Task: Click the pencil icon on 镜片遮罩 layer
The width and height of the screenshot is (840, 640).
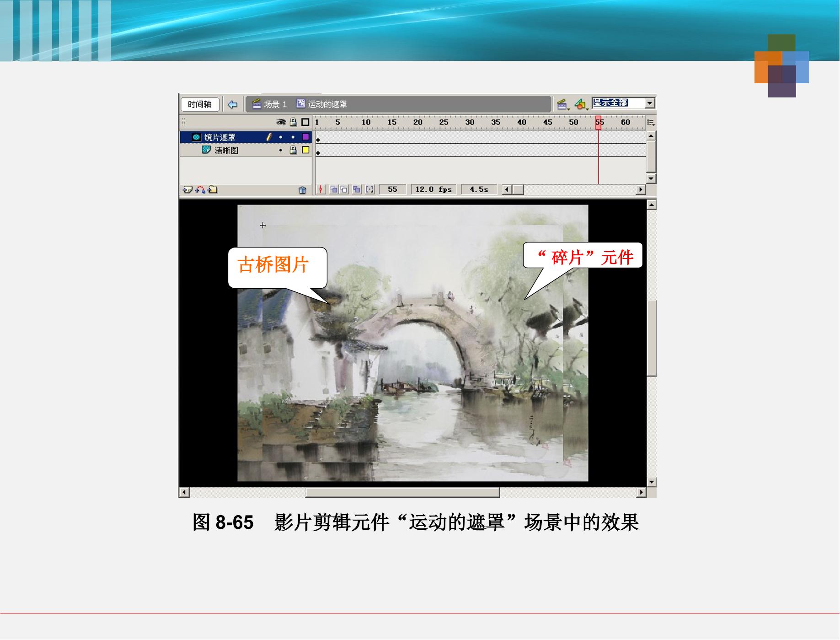Action: point(269,137)
